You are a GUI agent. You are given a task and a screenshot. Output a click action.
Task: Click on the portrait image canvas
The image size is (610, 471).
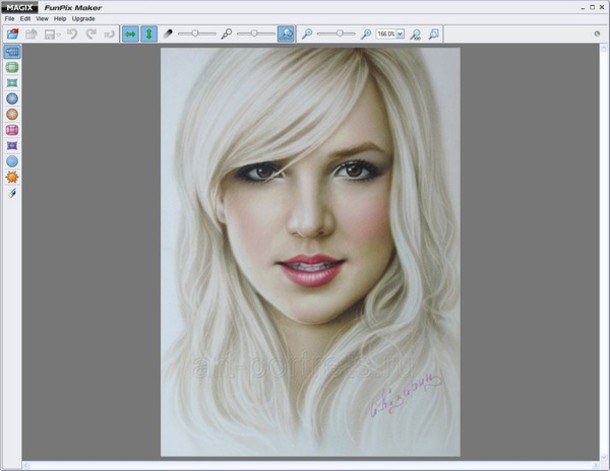pyautogui.click(x=310, y=250)
